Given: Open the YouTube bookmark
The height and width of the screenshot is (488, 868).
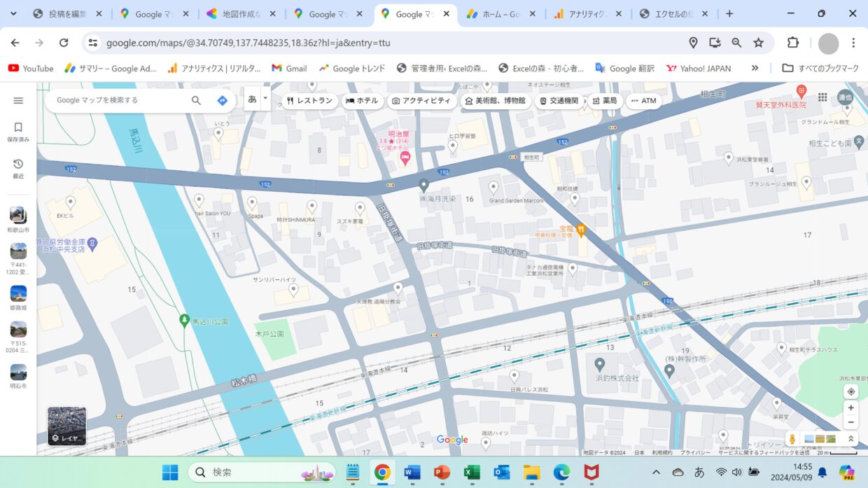Looking at the screenshot, I should click(x=31, y=68).
